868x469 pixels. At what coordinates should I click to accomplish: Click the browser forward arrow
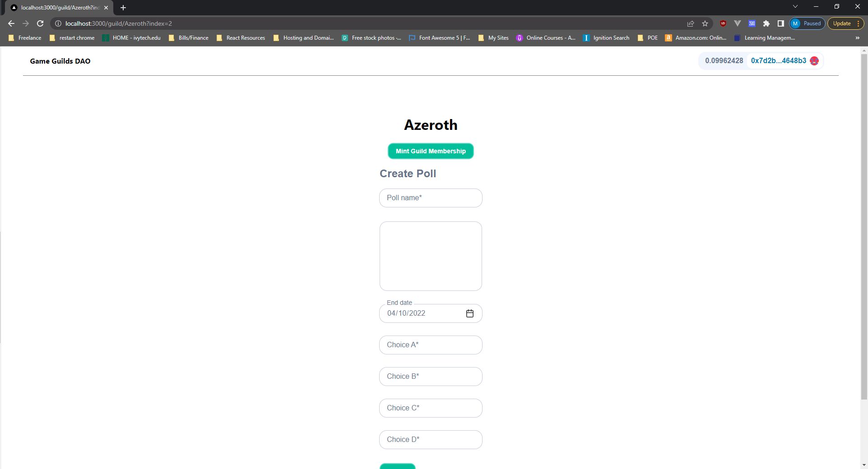[x=26, y=23]
